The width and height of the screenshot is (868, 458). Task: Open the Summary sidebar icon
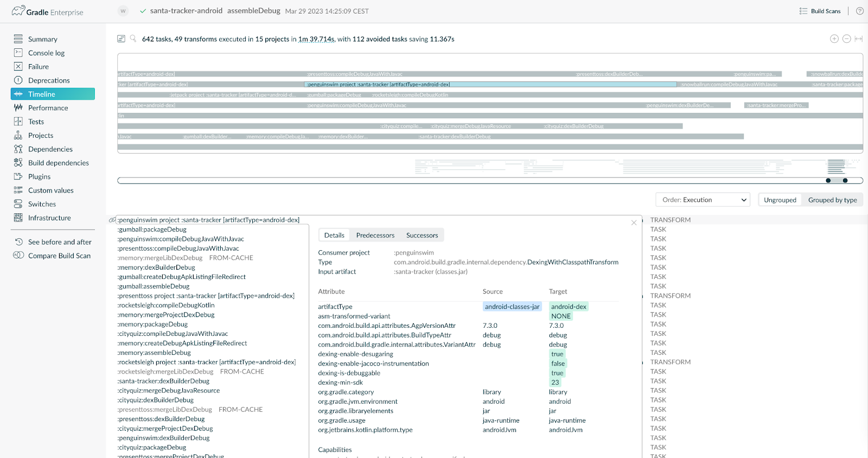click(x=18, y=39)
